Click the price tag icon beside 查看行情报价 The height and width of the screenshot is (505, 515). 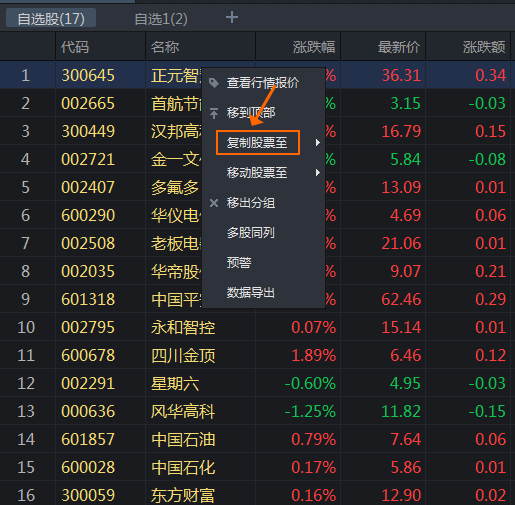(x=214, y=83)
